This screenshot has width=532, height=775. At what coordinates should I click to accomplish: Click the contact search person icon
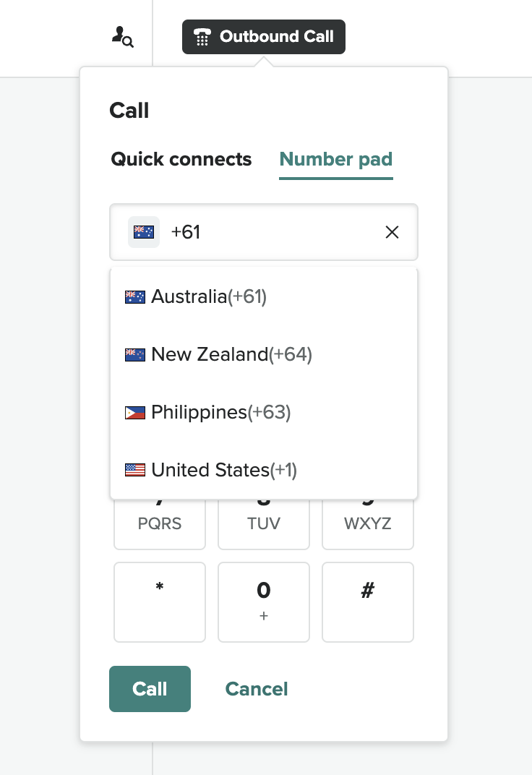tap(122, 37)
